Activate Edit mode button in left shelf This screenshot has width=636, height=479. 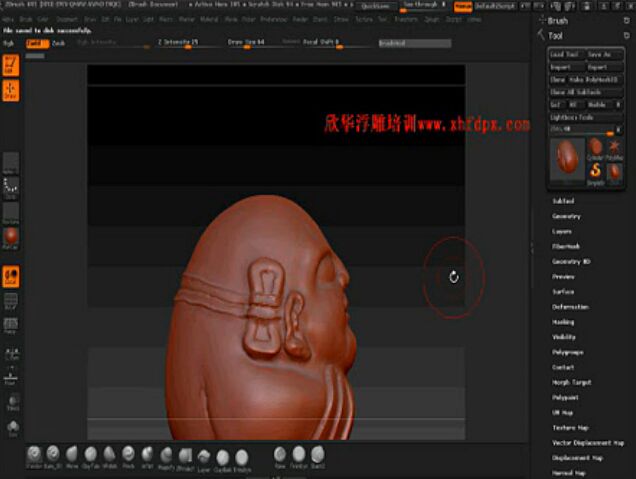point(11,65)
